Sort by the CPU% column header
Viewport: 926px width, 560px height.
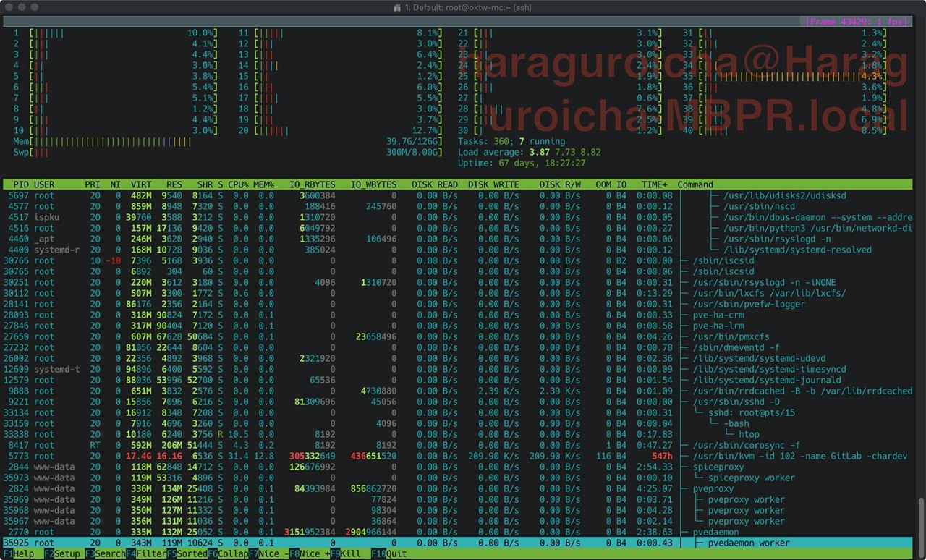238,184
